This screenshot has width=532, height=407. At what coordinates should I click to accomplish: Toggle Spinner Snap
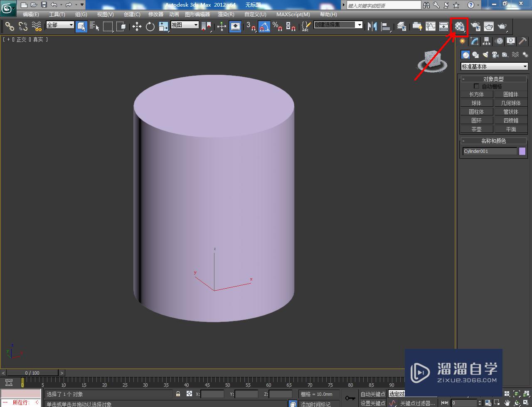pyautogui.click(x=291, y=27)
